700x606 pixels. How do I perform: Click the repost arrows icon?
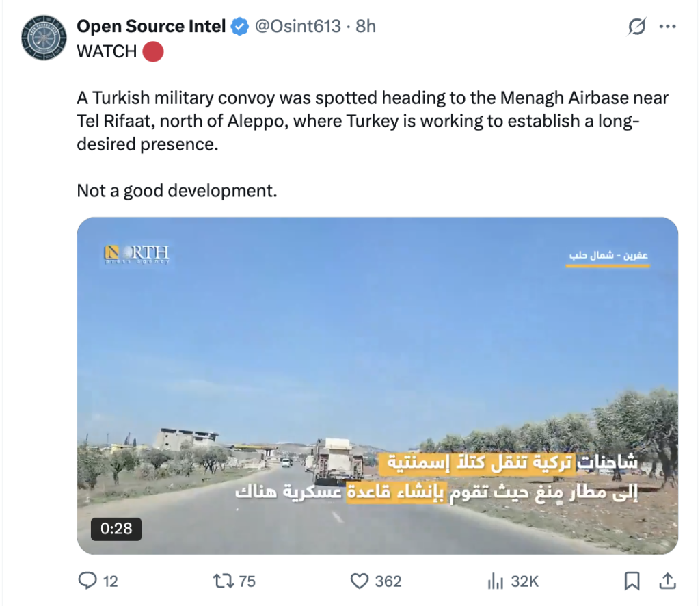point(223,581)
